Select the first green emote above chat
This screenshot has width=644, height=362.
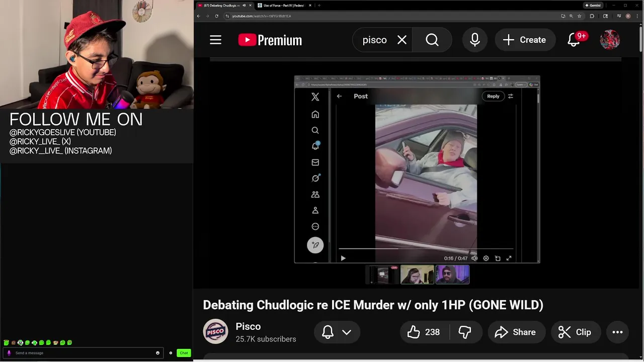(x=6, y=343)
